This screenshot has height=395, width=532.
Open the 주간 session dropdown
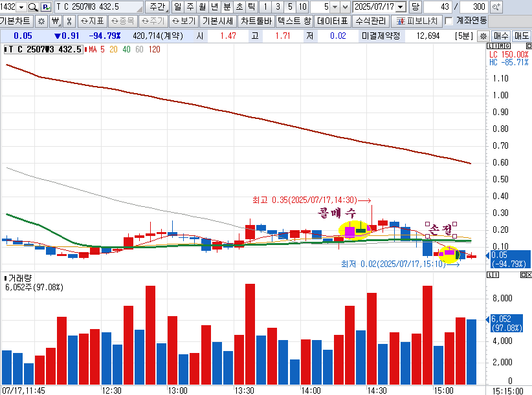[158, 6]
